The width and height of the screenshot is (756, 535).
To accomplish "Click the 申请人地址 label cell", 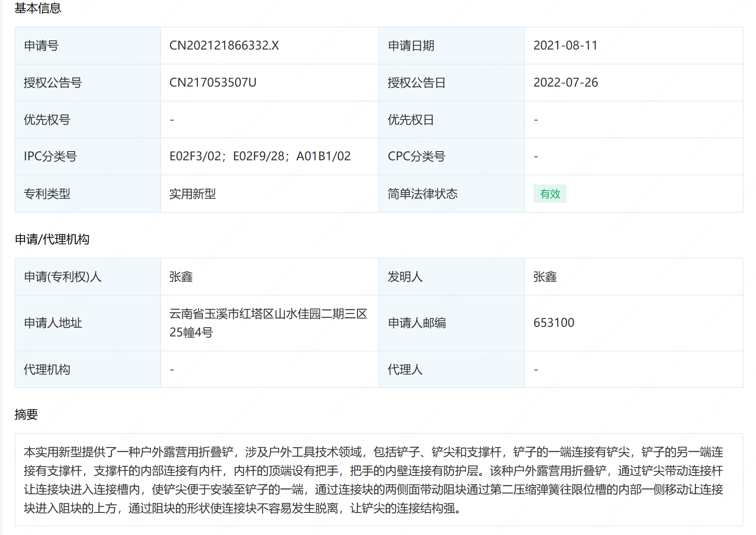I will (x=88, y=323).
